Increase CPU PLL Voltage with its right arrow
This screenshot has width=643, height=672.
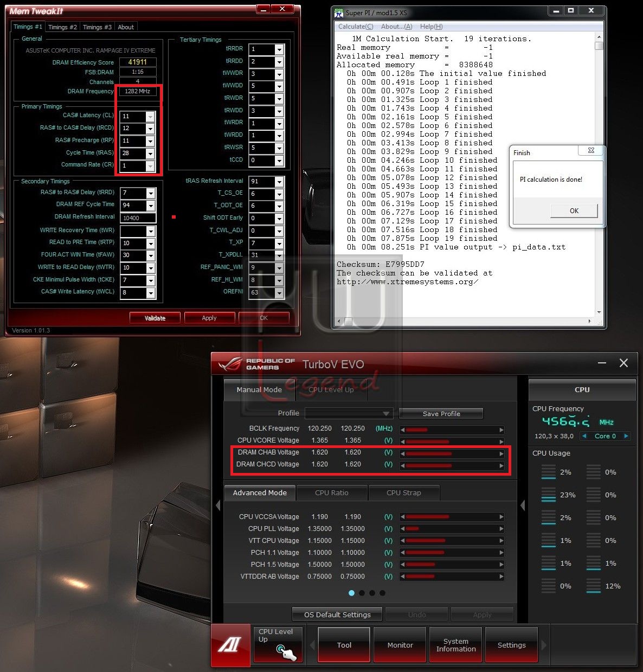(x=501, y=529)
